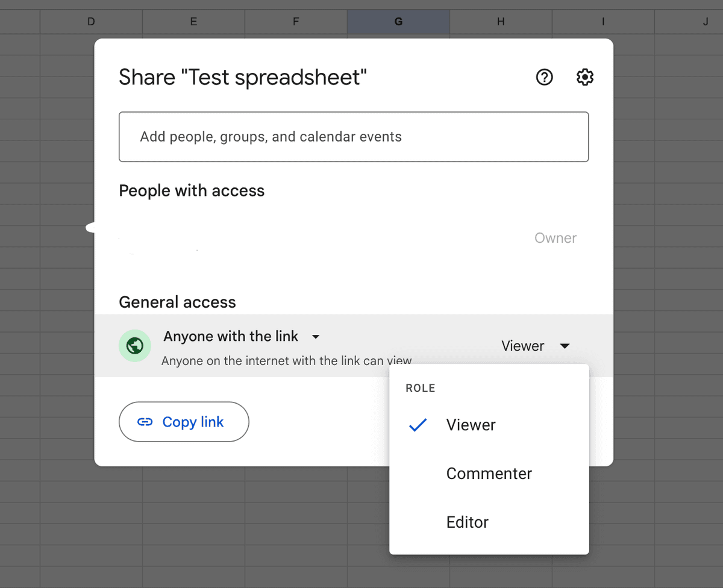Open the share dialog help icon
The height and width of the screenshot is (588, 723).
tap(544, 77)
